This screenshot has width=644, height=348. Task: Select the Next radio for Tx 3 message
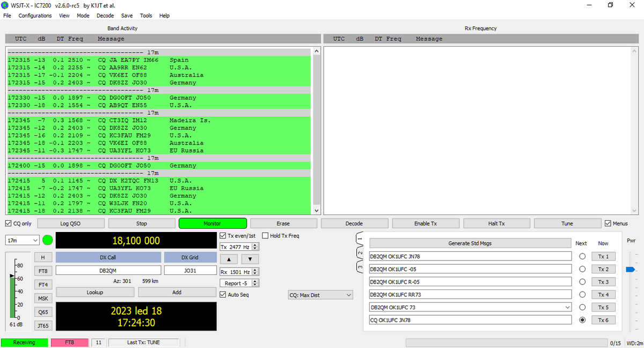[x=582, y=282]
